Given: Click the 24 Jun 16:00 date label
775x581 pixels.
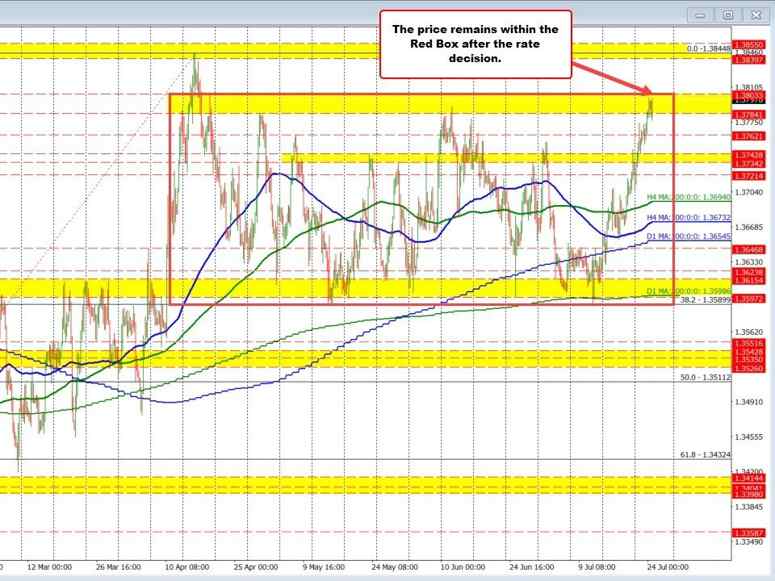Looking at the screenshot, I should 532,567.
